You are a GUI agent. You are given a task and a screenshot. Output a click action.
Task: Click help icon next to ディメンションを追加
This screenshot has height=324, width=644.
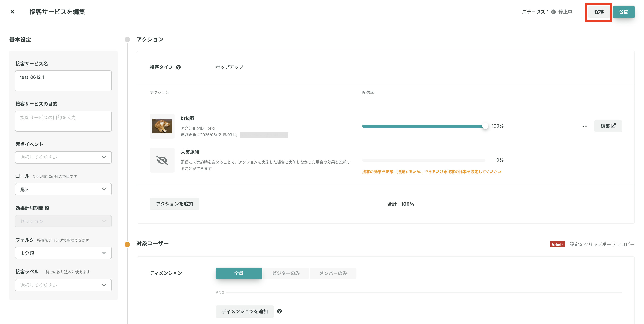(x=279, y=311)
